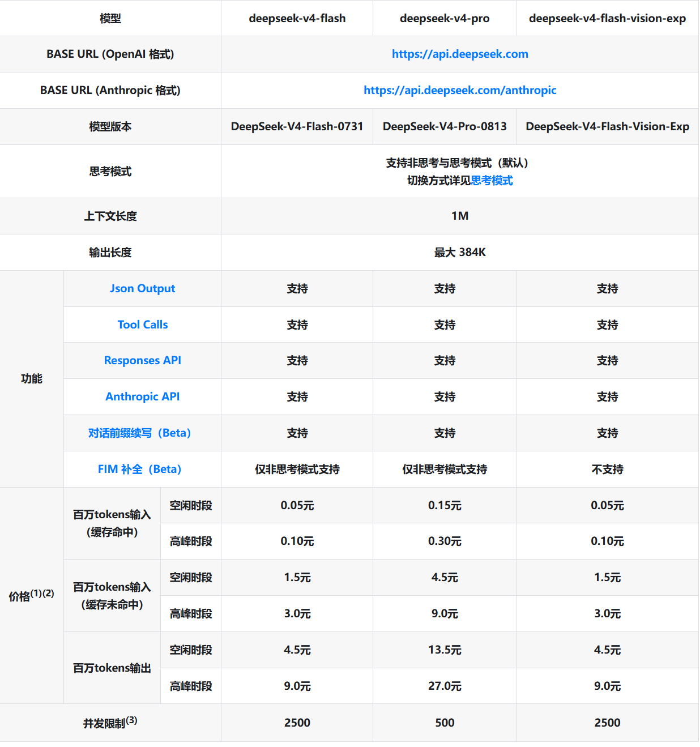Select the BASE URL (Anthropic 格式) label
The image size is (700, 747).
tap(110, 91)
